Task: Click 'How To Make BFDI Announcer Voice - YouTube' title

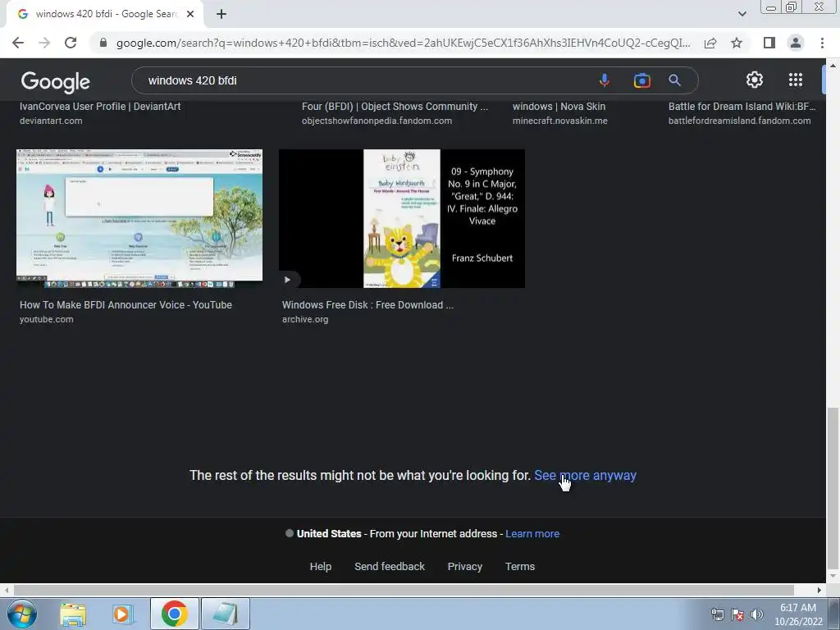Action: 126,305
